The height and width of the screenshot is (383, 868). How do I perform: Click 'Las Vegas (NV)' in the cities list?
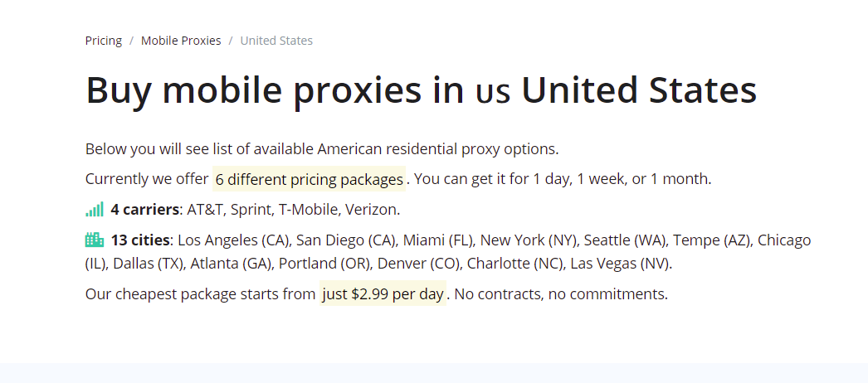click(619, 264)
